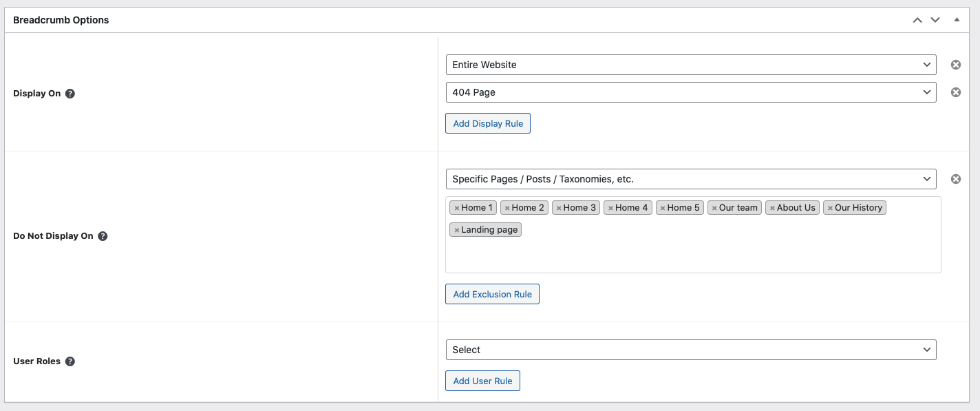The height and width of the screenshot is (411, 980).
Task: Click help icon beside Do Not Display On
Action: pos(103,236)
